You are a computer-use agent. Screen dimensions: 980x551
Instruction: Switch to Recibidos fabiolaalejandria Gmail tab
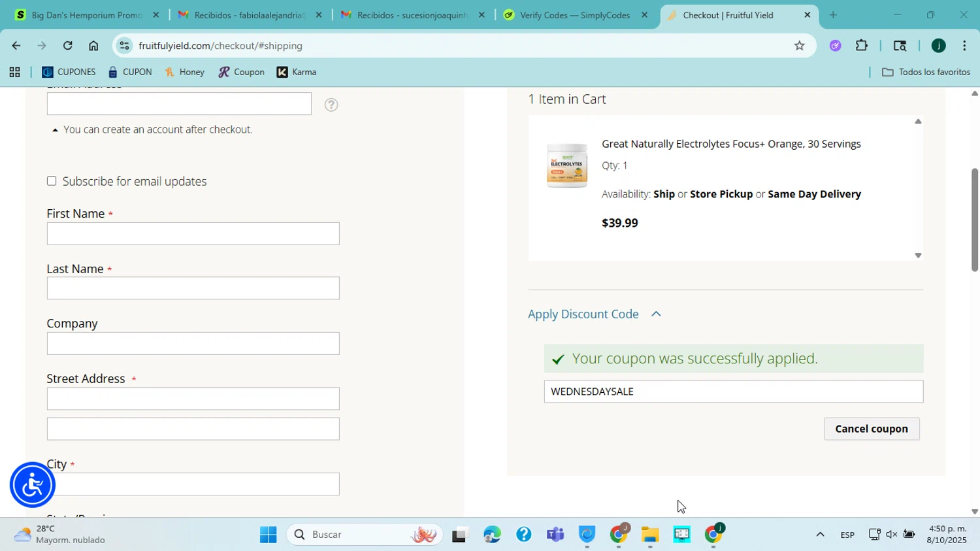[x=249, y=14]
